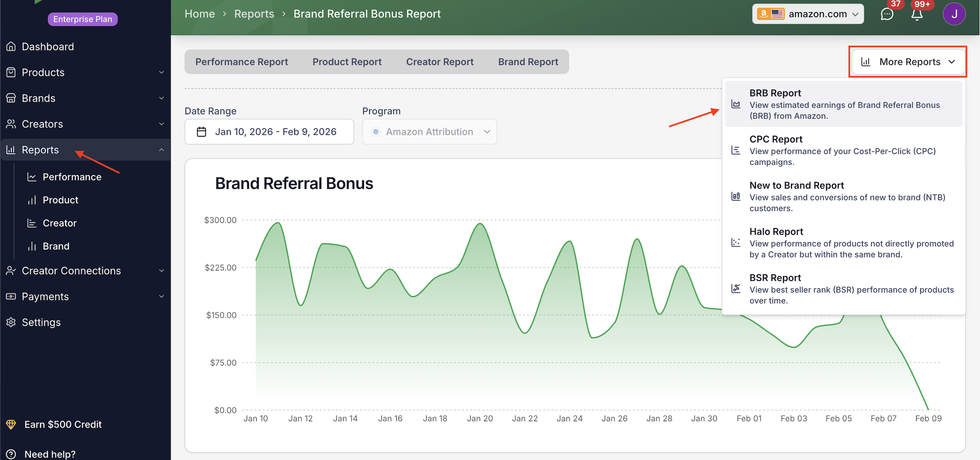Select the Amazon Attribution radio dot
980x460 pixels.
click(376, 132)
